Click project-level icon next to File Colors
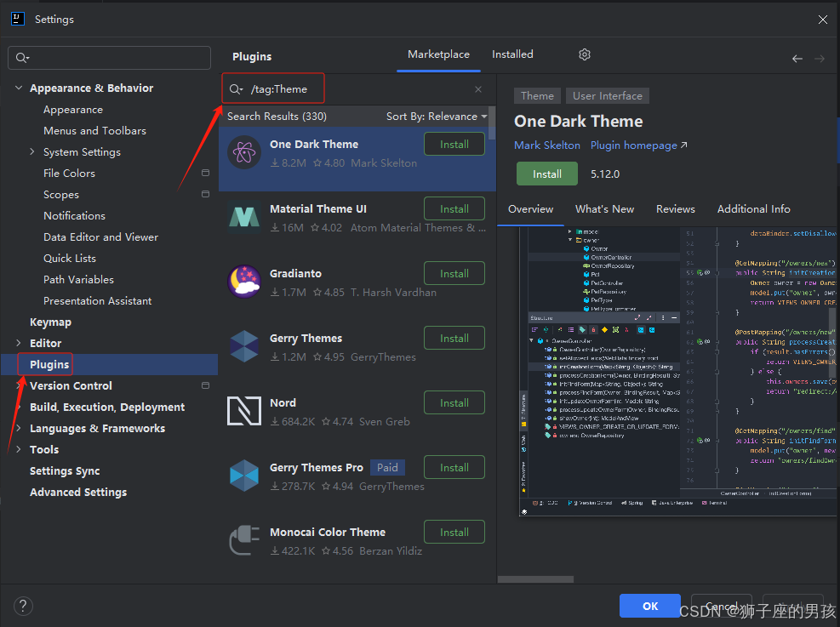Image resolution: width=840 pixels, height=627 pixels. point(205,173)
